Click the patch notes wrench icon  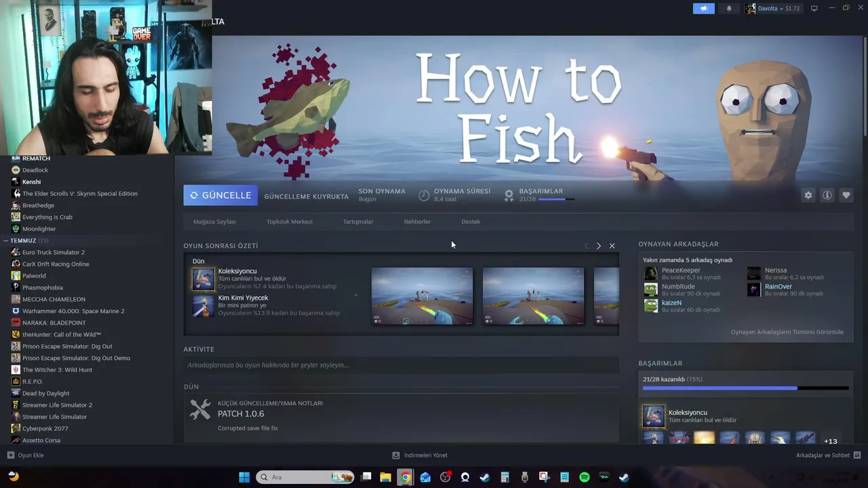pos(200,409)
